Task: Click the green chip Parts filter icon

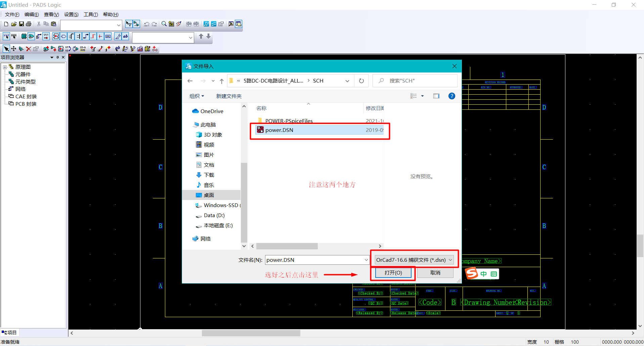Action: [x=24, y=37]
